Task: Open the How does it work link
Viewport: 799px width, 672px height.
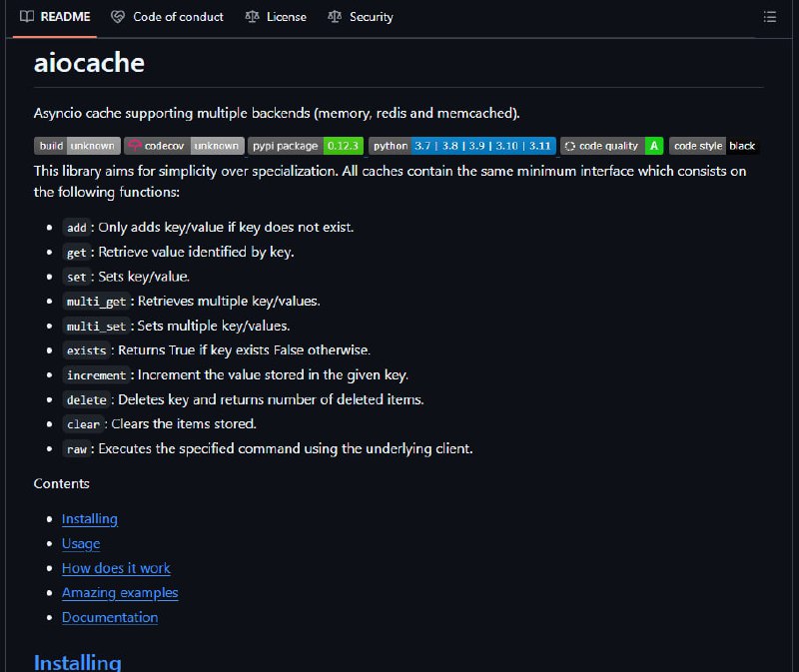Action: [116, 568]
